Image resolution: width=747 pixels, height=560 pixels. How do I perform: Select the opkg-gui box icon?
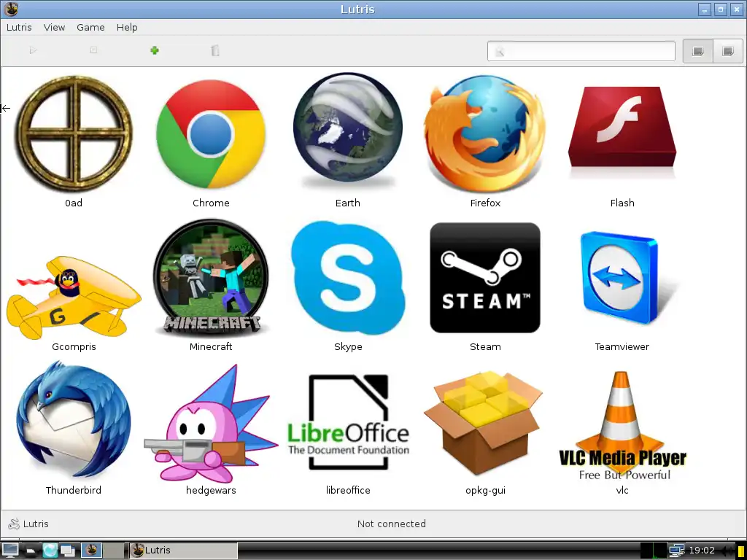click(x=483, y=422)
